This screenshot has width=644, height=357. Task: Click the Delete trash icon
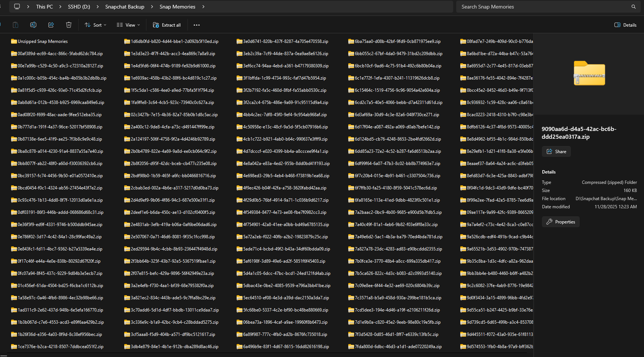(69, 25)
